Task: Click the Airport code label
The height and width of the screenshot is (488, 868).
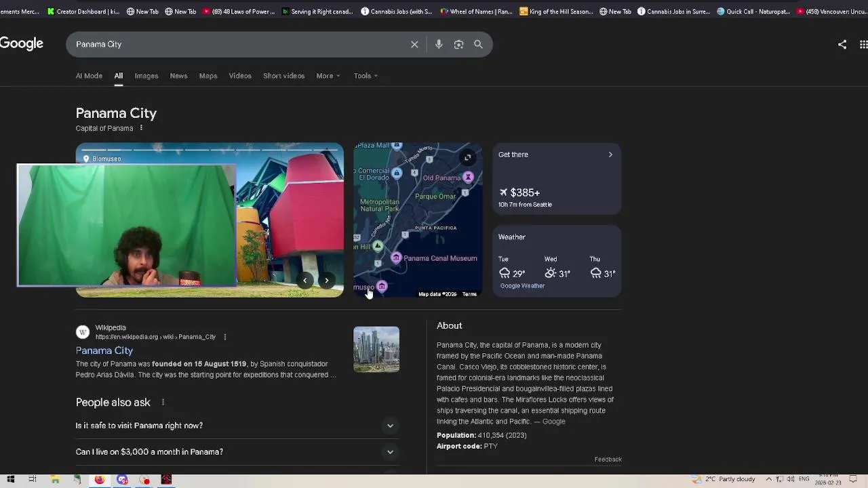Action: (x=459, y=446)
